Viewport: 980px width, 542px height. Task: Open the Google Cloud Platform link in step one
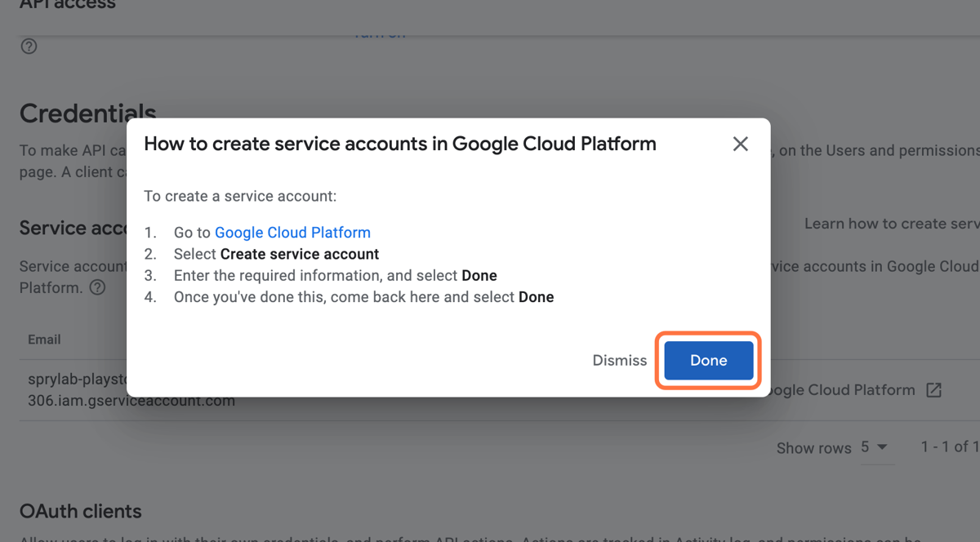pos(292,233)
